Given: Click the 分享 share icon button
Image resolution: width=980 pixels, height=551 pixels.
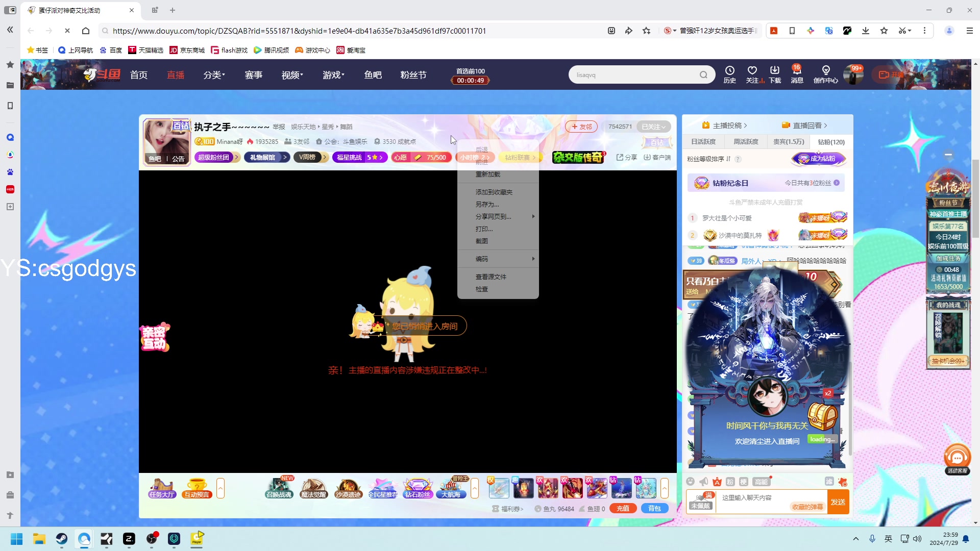Looking at the screenshot, I should 627,157.
